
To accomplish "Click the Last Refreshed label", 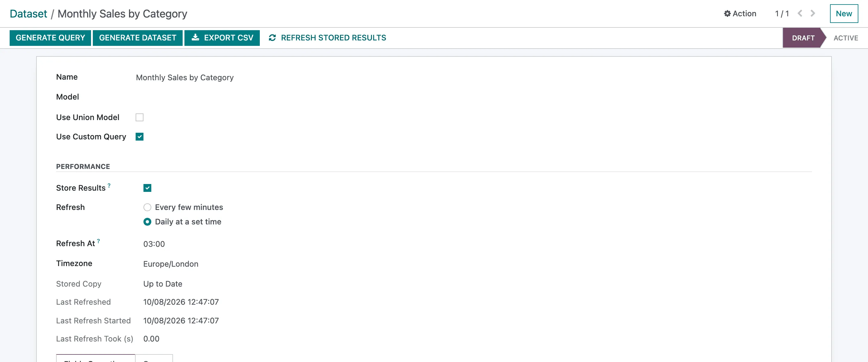I will point(83,302).
